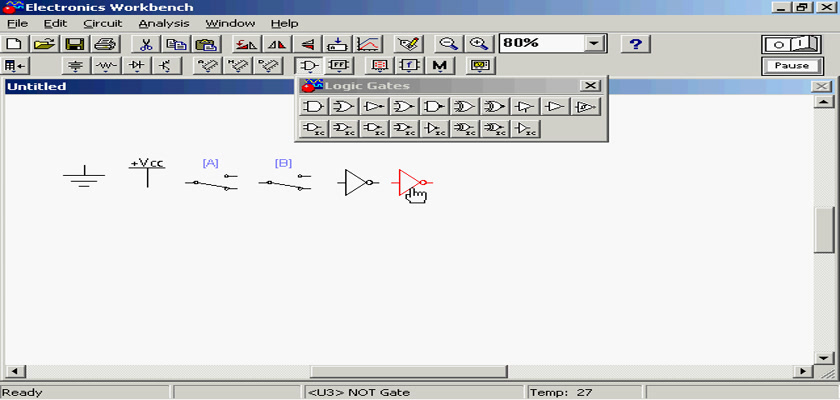Pick the XNOR gate in palette
This screenshot has width=840, height=400.
click(x=494, y=107)
